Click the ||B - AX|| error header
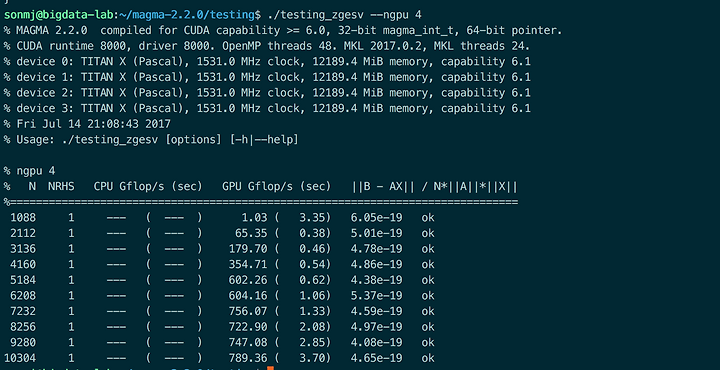The width and height of the screenshot is (720, 370). pos(435,187)
